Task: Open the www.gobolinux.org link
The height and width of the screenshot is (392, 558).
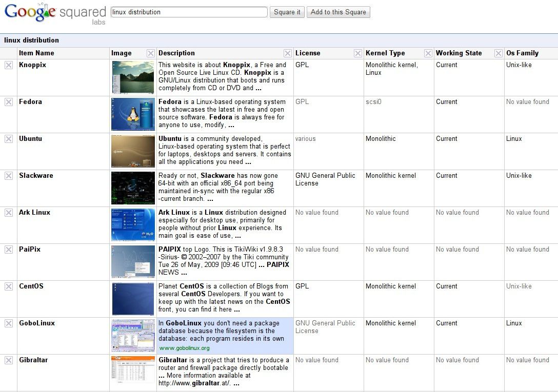Action: coord(184,348)
